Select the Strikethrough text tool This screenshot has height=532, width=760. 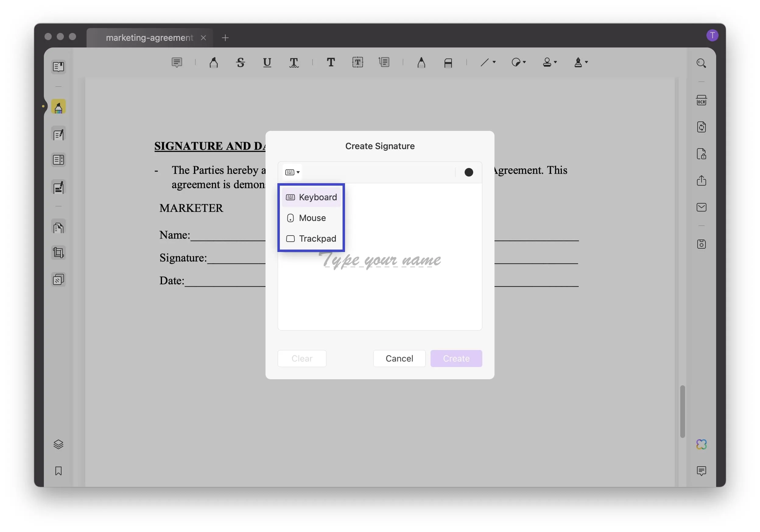(x=241, y=62)
